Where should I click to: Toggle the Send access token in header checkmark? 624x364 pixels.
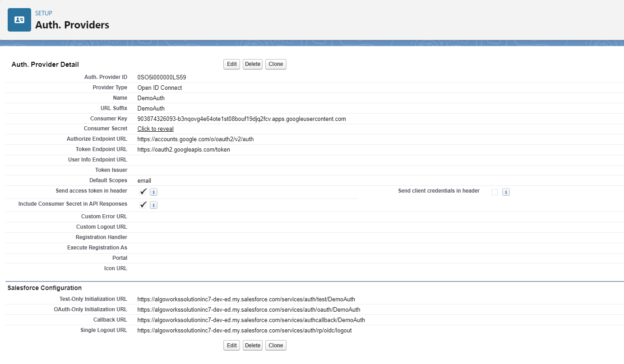point(143,192)
